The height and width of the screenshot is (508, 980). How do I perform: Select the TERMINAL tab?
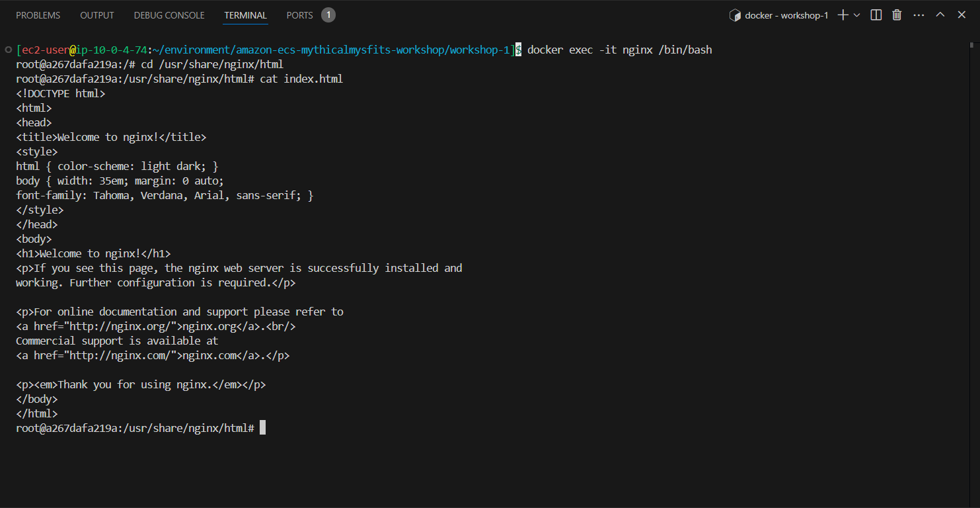pyautogui.click(x=245, y=15)
